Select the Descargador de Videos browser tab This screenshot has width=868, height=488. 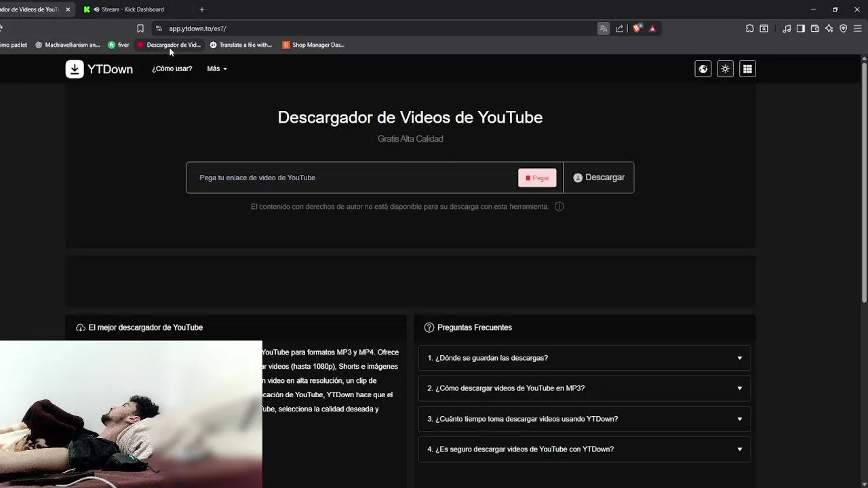[x=34, y=9]
